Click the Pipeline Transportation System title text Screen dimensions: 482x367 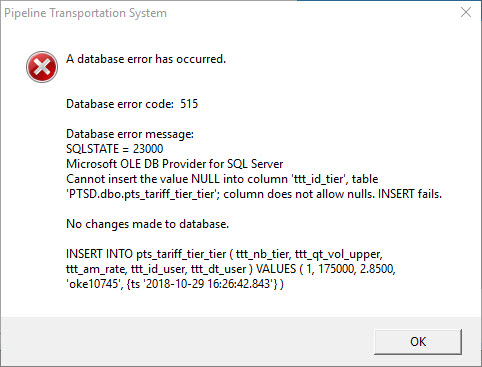coord(85,13)
